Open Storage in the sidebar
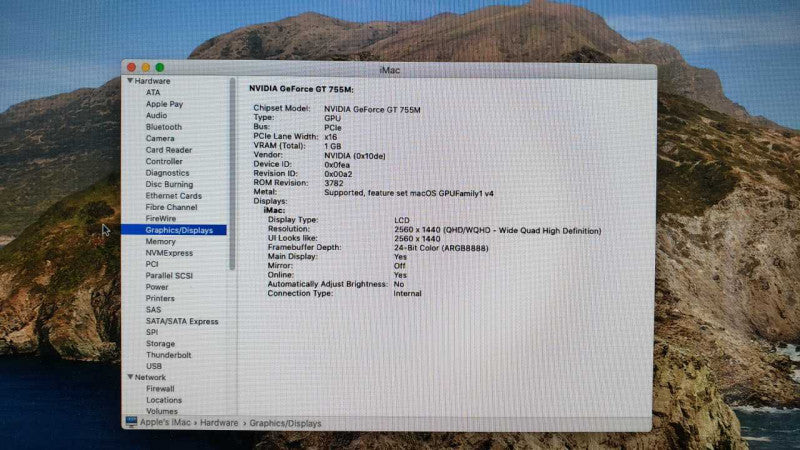This screenshot has height=450, width=800. [x=160, y=344]
